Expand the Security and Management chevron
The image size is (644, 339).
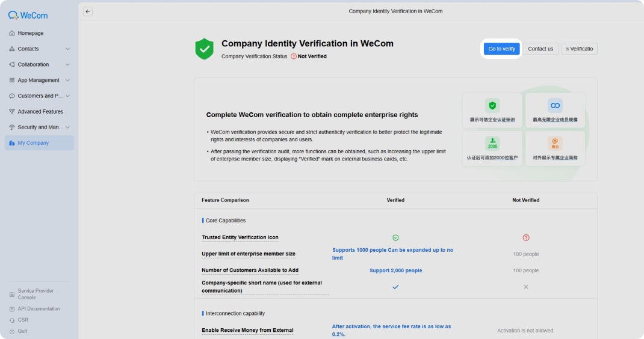pyautogui.click(x=67, y=127)
